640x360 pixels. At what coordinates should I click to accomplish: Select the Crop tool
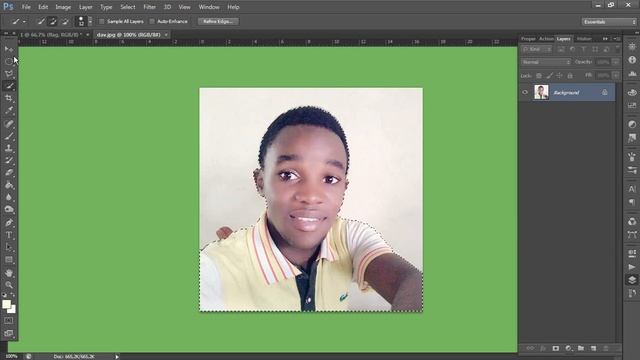coord(9,98)
